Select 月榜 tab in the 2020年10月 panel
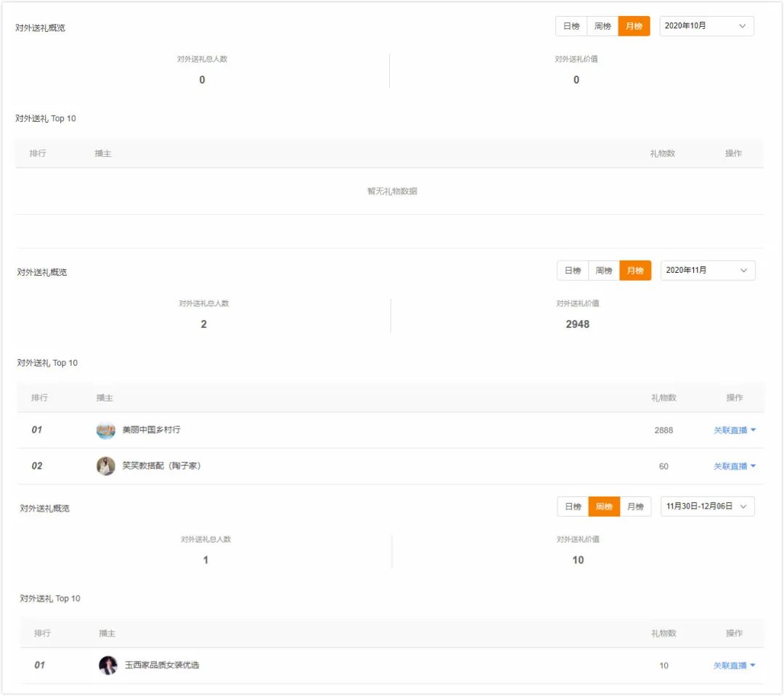Screen dimensions: 784x696 point(634,26)
